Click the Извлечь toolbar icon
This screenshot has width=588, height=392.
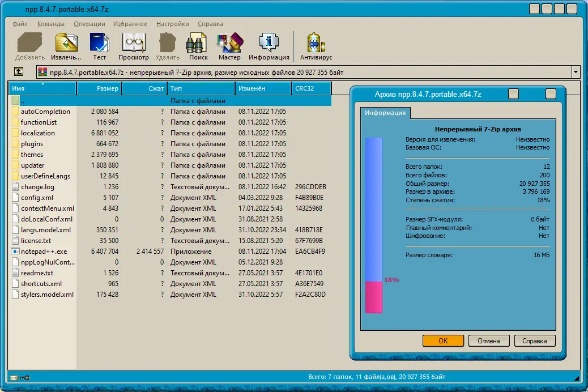click(x=66, y=42)
